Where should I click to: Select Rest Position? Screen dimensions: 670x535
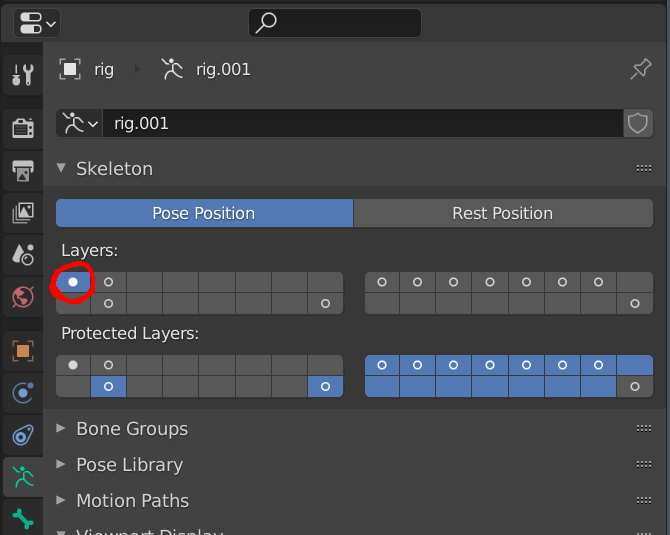503,213
